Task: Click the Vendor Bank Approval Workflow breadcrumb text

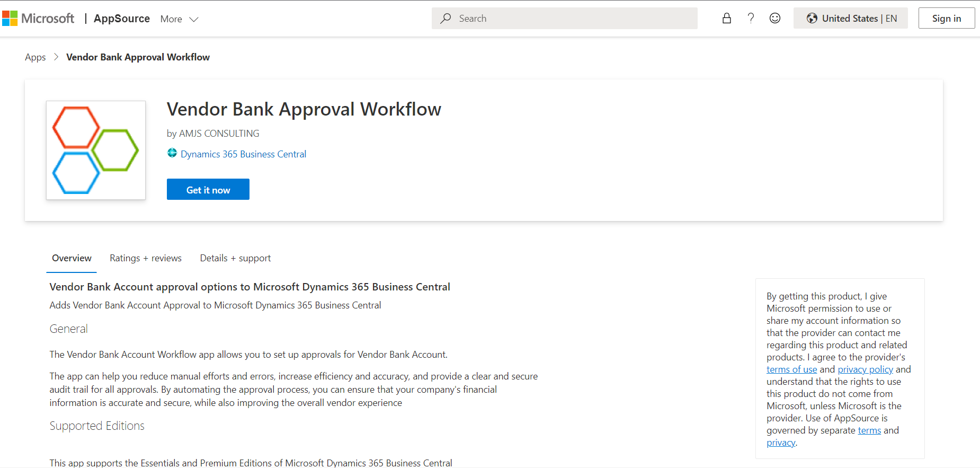Action: pyautogui.click(x=138, y=57)
